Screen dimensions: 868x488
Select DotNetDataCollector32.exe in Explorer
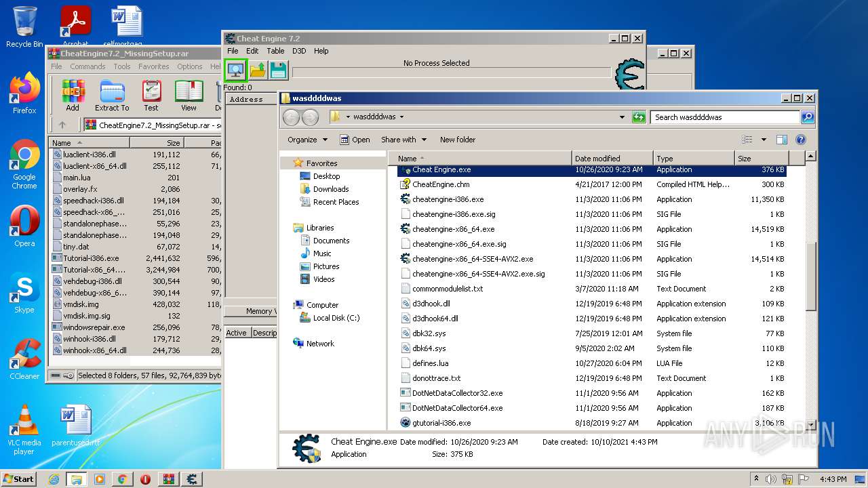(591, 393)
